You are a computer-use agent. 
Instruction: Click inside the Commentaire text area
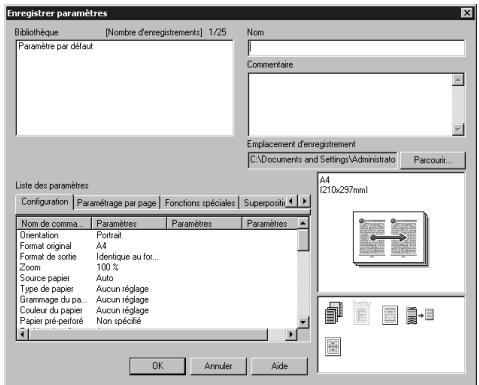pyautogui.click(x=350, y=104)
